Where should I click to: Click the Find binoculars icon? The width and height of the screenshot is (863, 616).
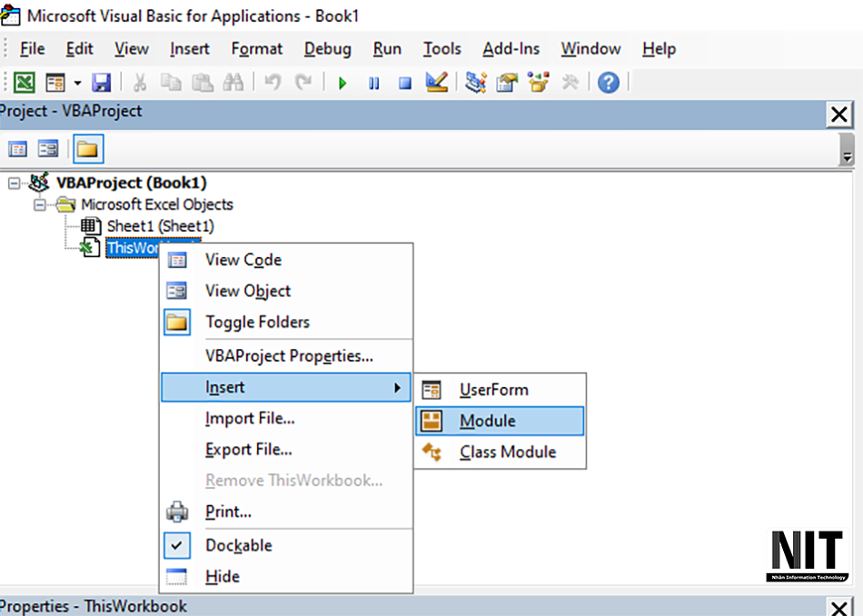pyautogui.click(x=233, y=83)
